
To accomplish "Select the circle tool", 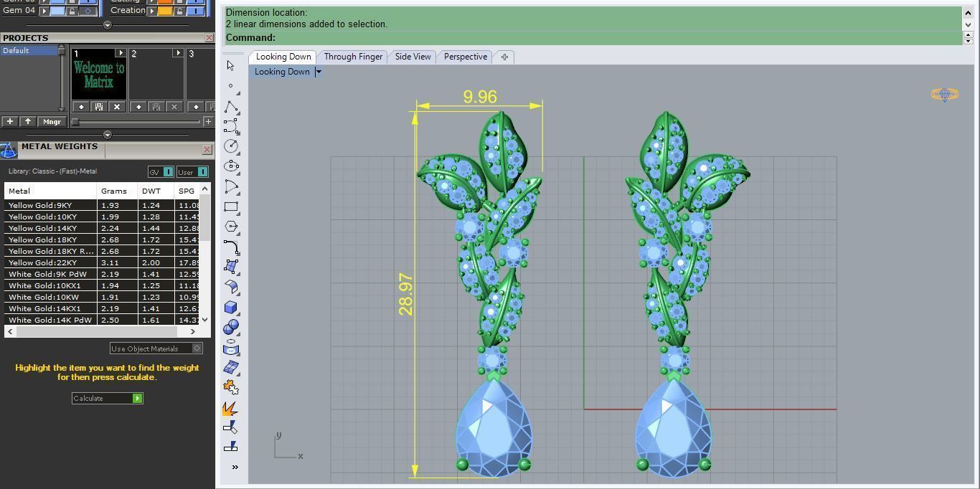I will (231, 146).
